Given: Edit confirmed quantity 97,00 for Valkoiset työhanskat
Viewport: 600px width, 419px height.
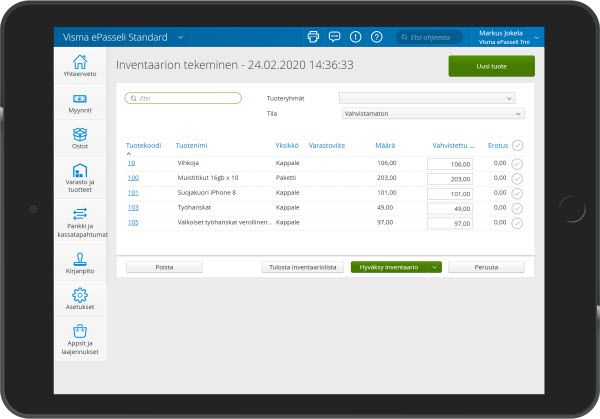Looking at the screenshot, I should [450, 223].
